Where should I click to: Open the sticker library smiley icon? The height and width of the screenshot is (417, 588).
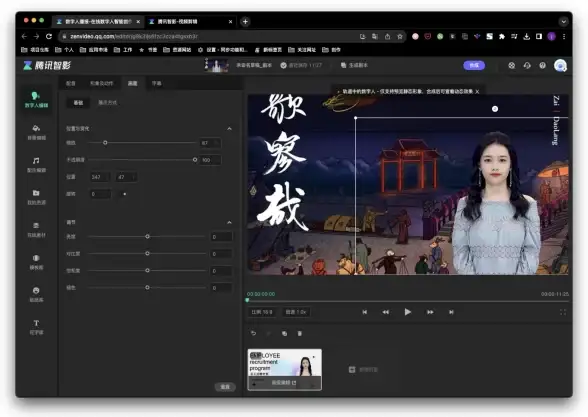[36, 294]
